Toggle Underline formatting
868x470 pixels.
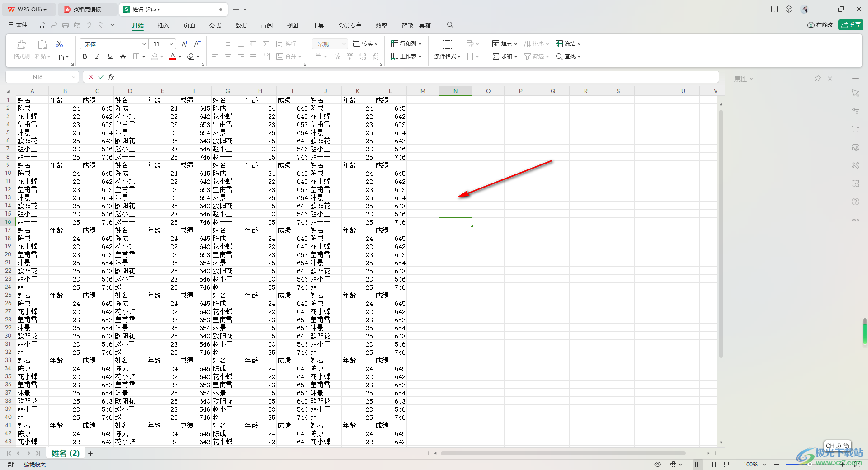point(110,56)
